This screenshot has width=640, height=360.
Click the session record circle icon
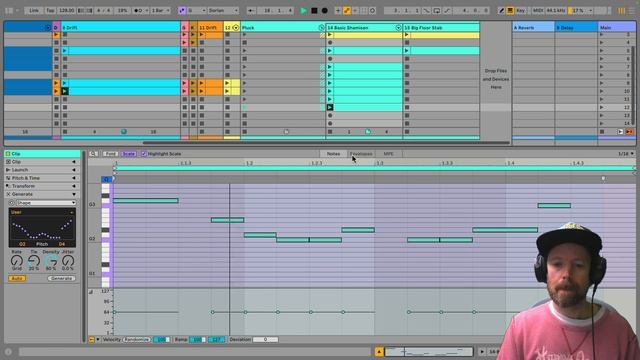pyautogui.click(x=372, y=11)
